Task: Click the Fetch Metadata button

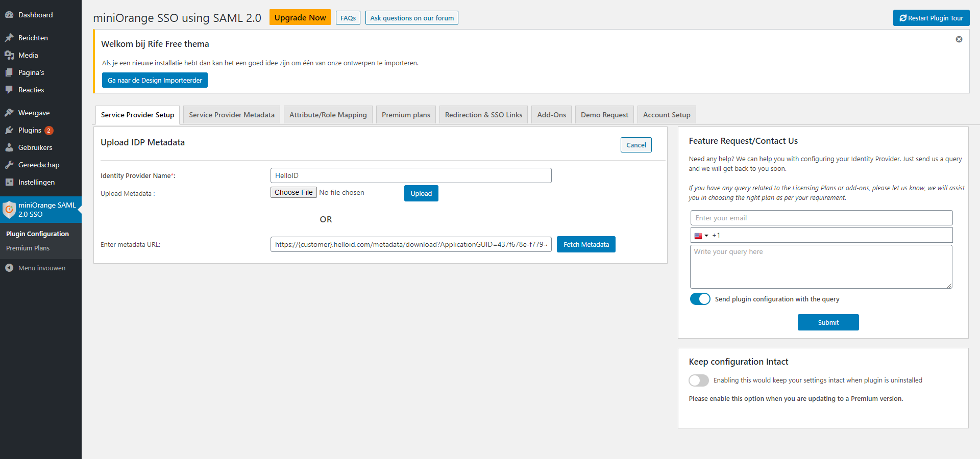Action: click(x=586, y=244)
